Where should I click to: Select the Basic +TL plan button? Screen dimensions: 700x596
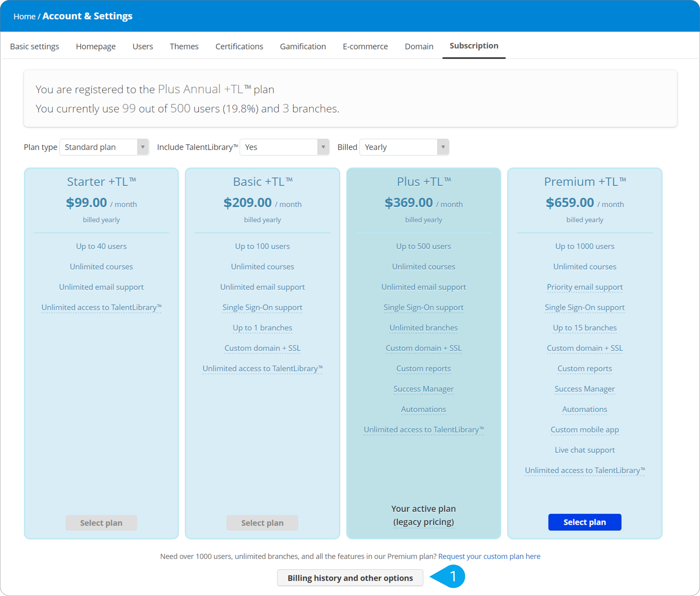[x=262, y=522]
